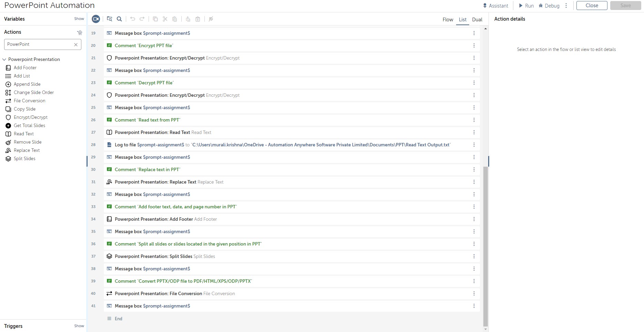
Task: Select line 26 Comment 'Read text from PPT'
Action: click(x=292, y=120)
